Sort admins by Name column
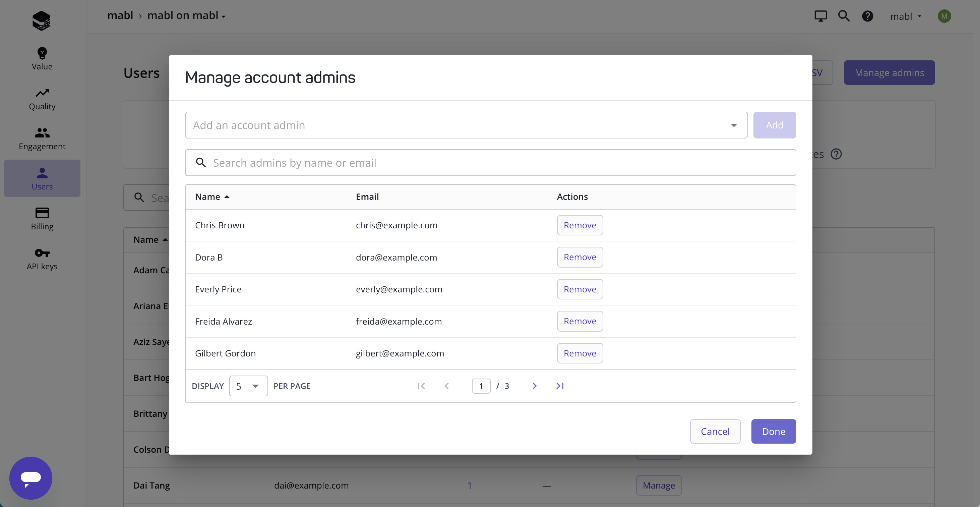 [x=212, y=197]
